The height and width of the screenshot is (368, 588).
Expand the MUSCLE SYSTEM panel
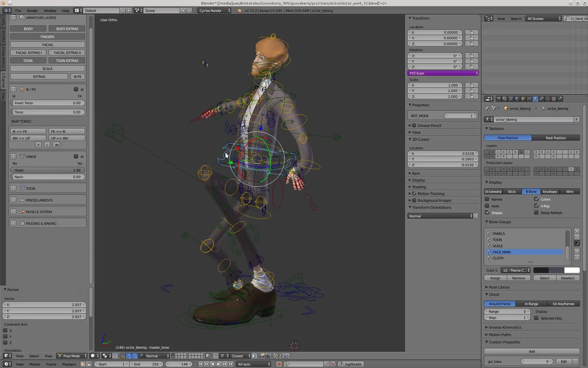point(13,212)
